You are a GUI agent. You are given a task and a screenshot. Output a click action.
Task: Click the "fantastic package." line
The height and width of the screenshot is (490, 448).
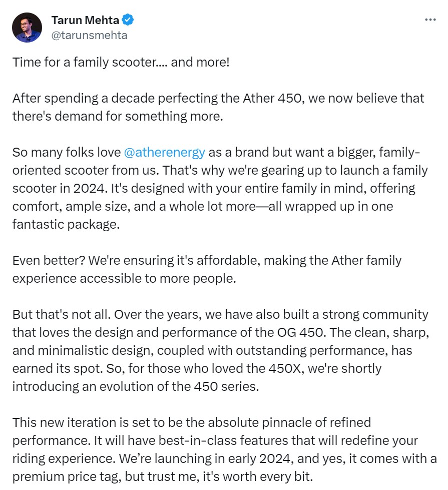click(x=66, y=225)
